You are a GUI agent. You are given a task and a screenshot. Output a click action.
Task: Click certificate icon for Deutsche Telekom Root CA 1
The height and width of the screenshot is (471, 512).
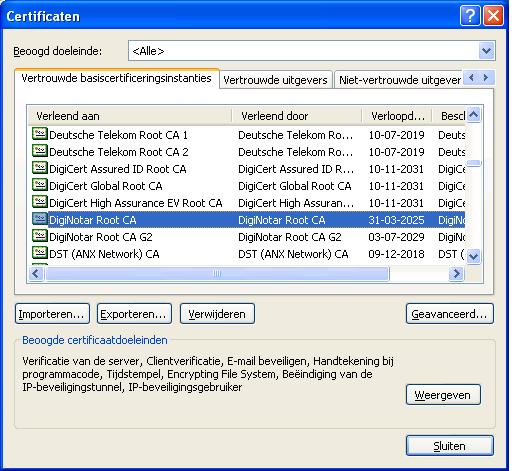coord(40,134)
